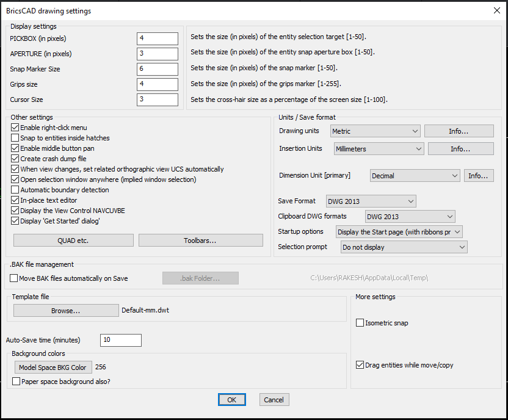508x420 pixels.
Task: Pick Model Space BKG Color
Action: point(53,367)
